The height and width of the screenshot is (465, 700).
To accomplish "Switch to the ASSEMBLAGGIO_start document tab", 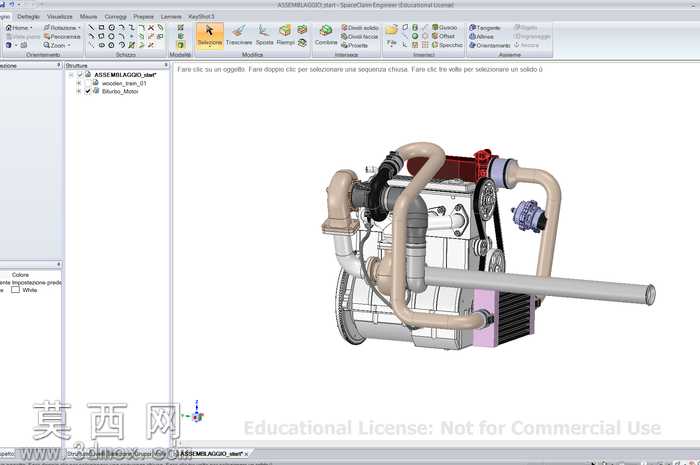I will pos(211,453).
